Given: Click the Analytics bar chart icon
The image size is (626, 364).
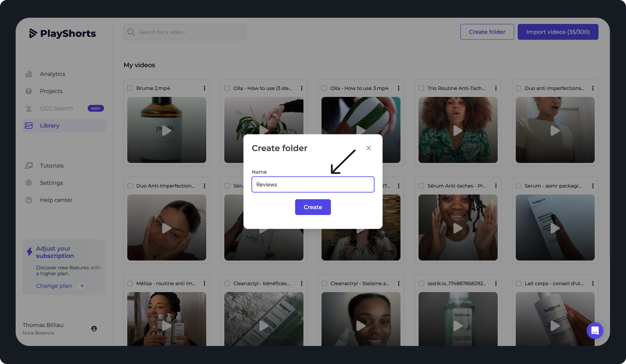Looking at the screenshot, I should pos(29,74).
